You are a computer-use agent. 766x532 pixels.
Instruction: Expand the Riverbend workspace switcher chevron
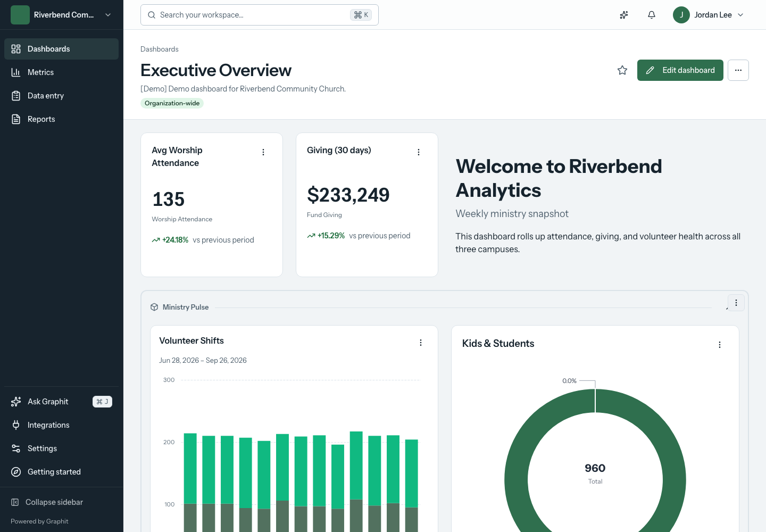pyautogui.click(x=108, y=15)
